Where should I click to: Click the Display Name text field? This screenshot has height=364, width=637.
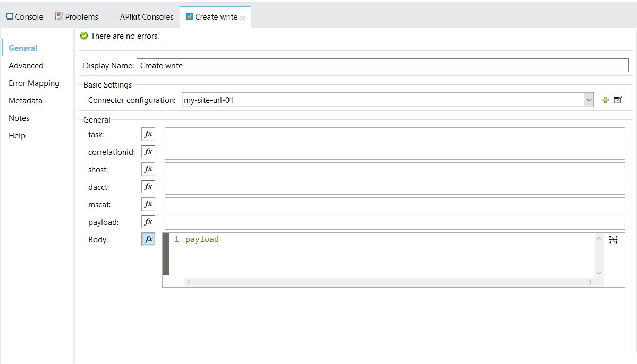(383, 65)
